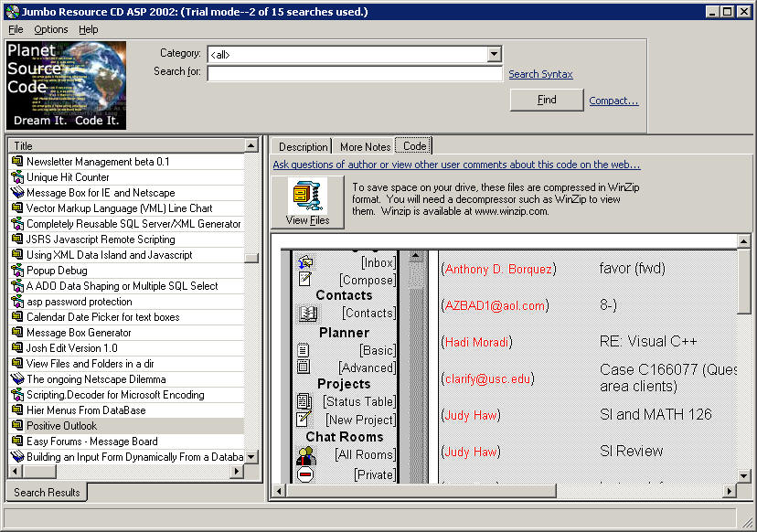Click the View Files and Folders row icon
The width and height of the screenshot is (757, 532).
click(17, 363)
